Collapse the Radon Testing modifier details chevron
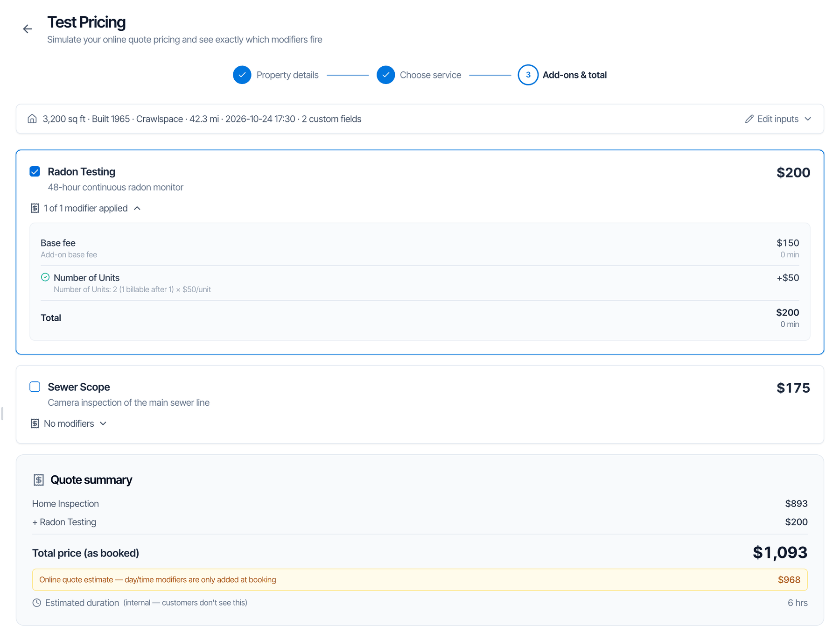Viewport: 840px width, 627px height. (137, 208)
